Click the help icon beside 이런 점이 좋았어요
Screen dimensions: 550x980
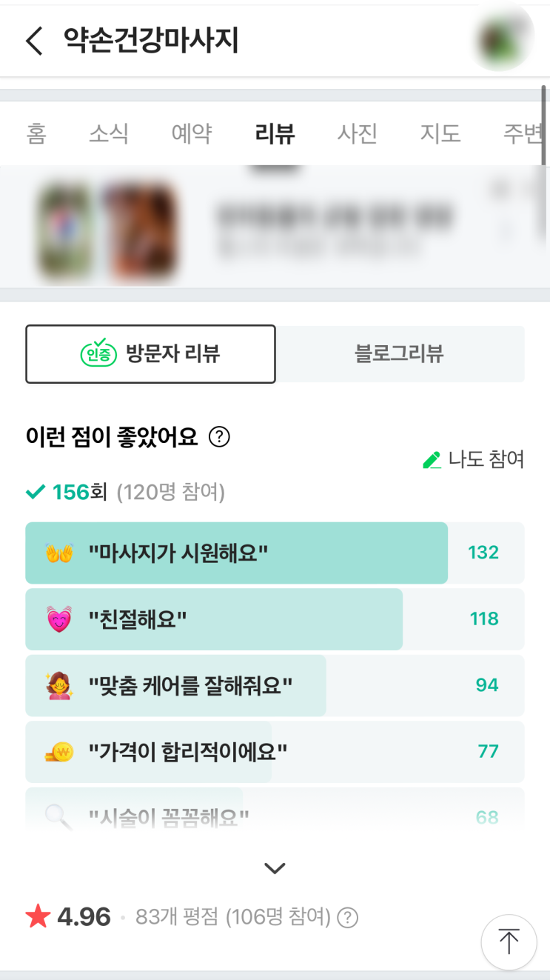tap(219, 438)
